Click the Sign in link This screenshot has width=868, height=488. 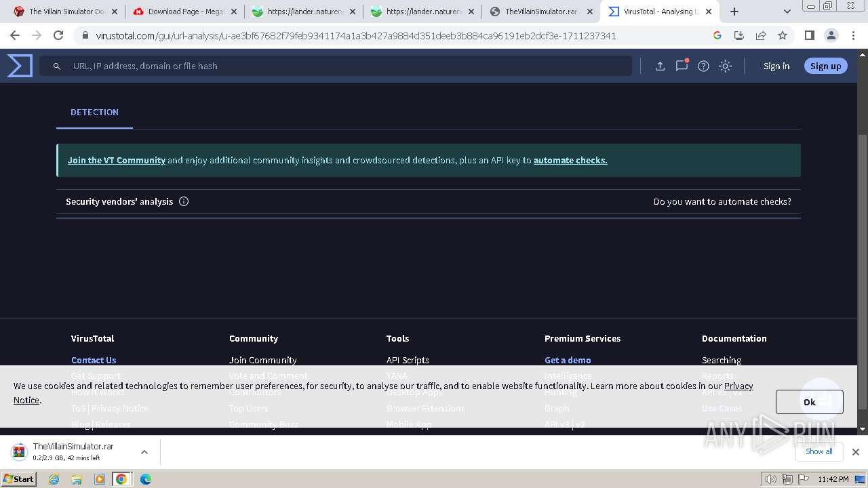[x=776, y=66]
